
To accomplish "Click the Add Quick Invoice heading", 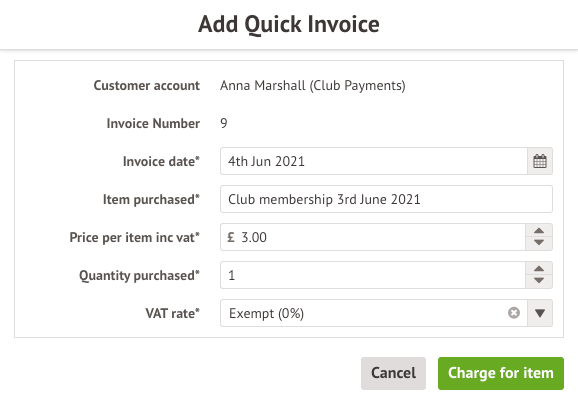I will pos(289,25).
